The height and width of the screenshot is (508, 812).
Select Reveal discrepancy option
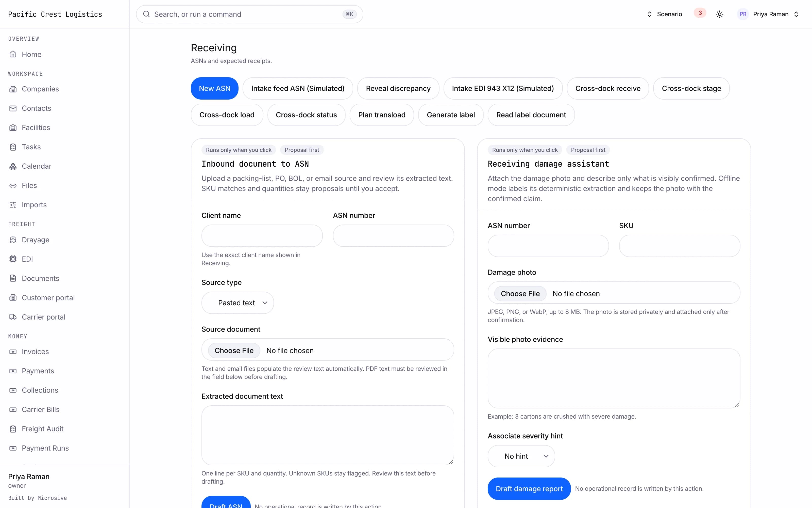tap(398, 88)
